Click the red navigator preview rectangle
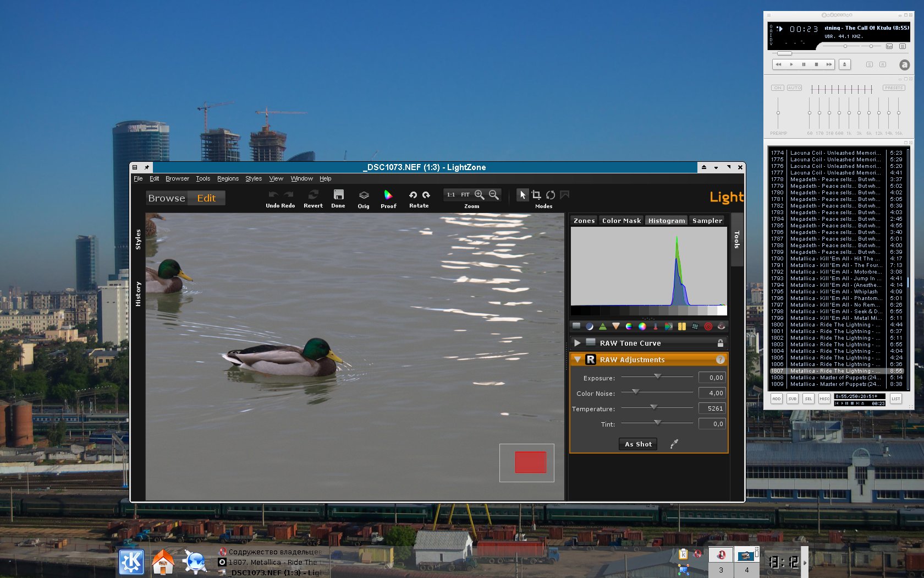The image size is (924, 578). point(531,462)
